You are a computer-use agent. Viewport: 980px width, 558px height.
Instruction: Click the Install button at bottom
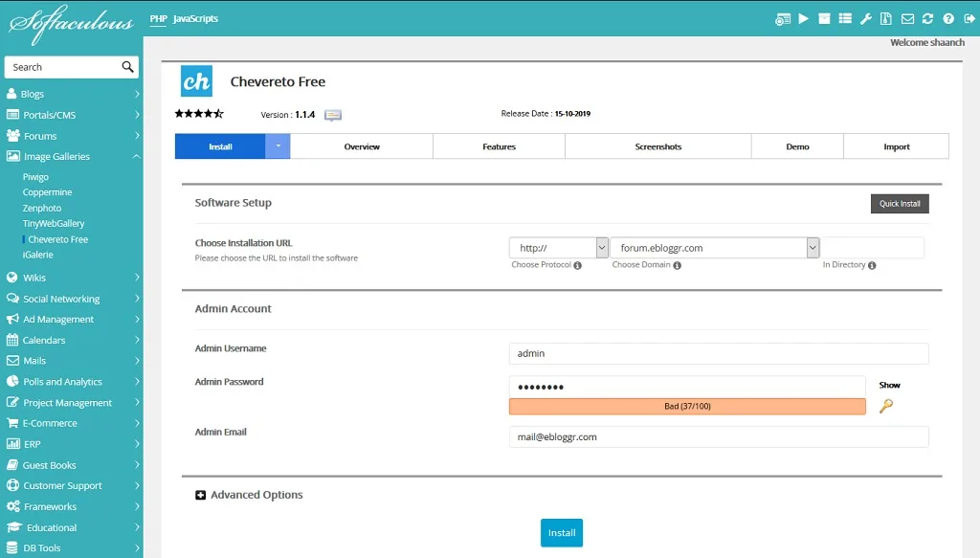point(561,533)
